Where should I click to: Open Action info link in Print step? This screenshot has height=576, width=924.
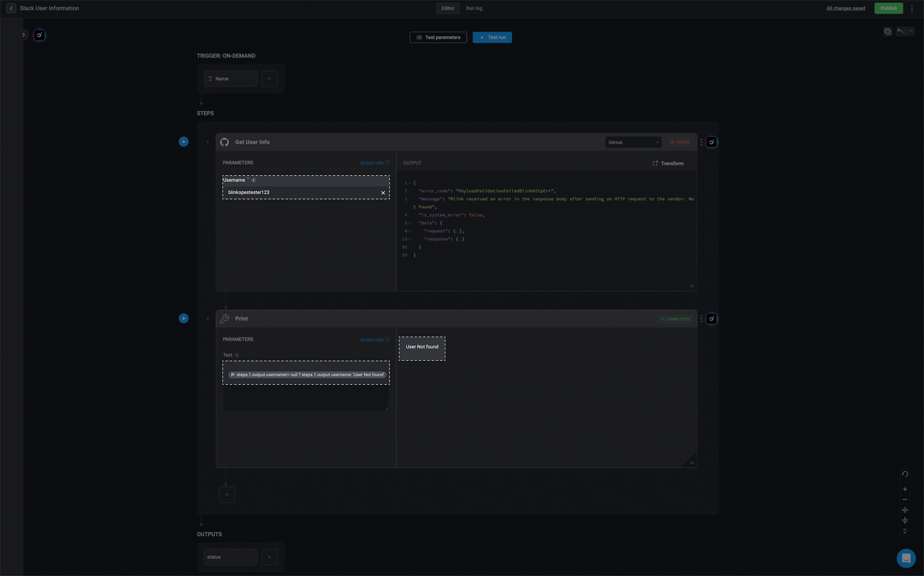coord(374,340)
